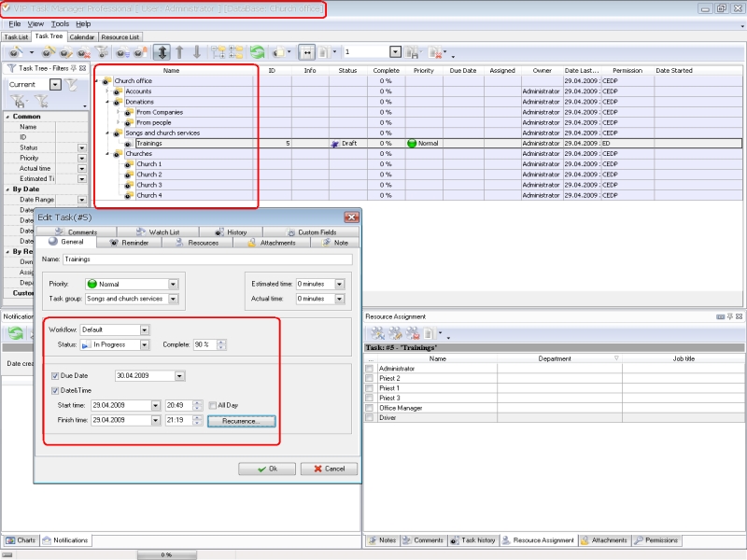Expand the Status dropdown showing In Progress
Screen dimensions: 747x560
tap(145, 345)
